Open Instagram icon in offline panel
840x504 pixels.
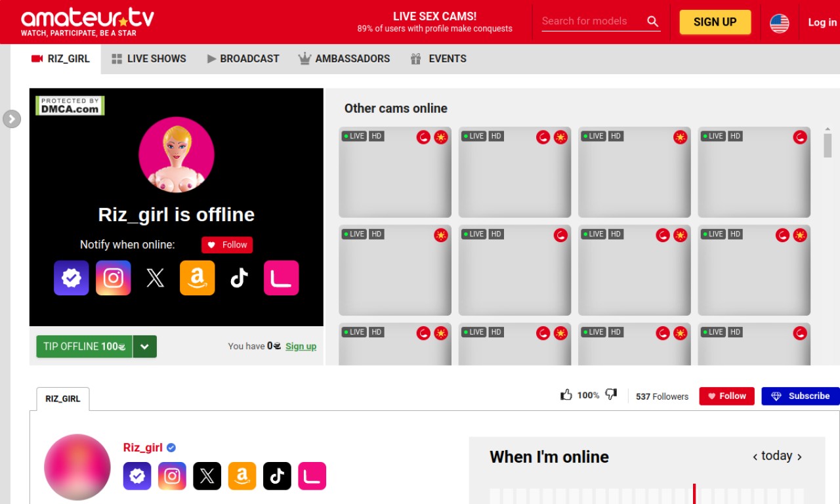[114, 278]
